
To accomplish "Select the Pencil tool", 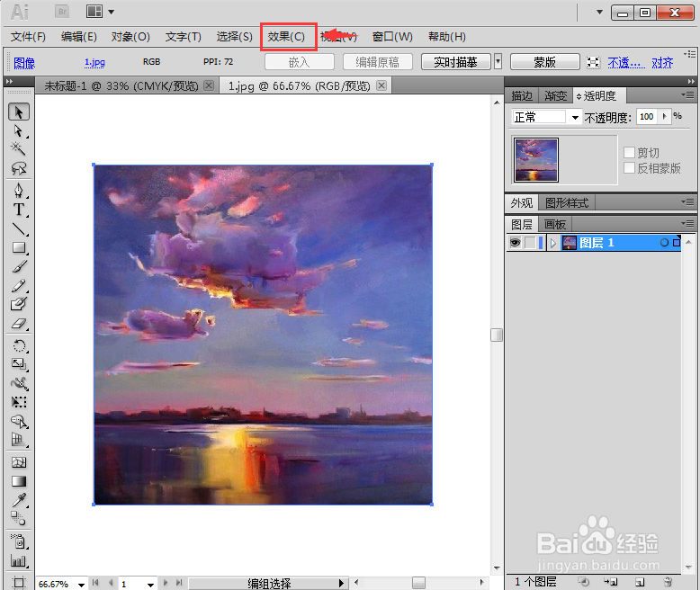I will (x=19, y=286).
